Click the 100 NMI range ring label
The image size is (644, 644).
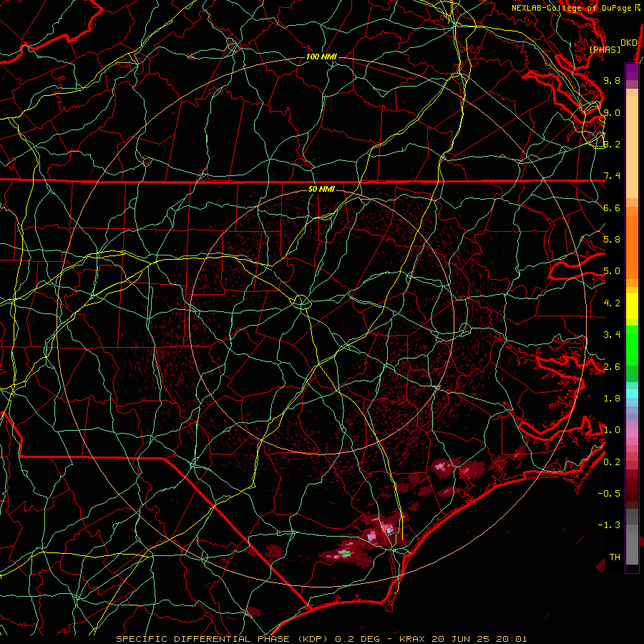pyautogui.click(x=321, y=57)
